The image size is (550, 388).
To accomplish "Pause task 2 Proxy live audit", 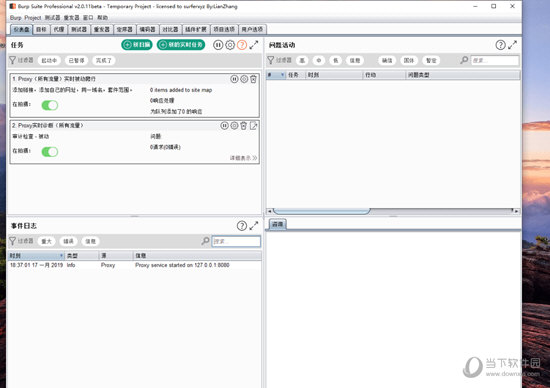I will [x=224, y=126].
